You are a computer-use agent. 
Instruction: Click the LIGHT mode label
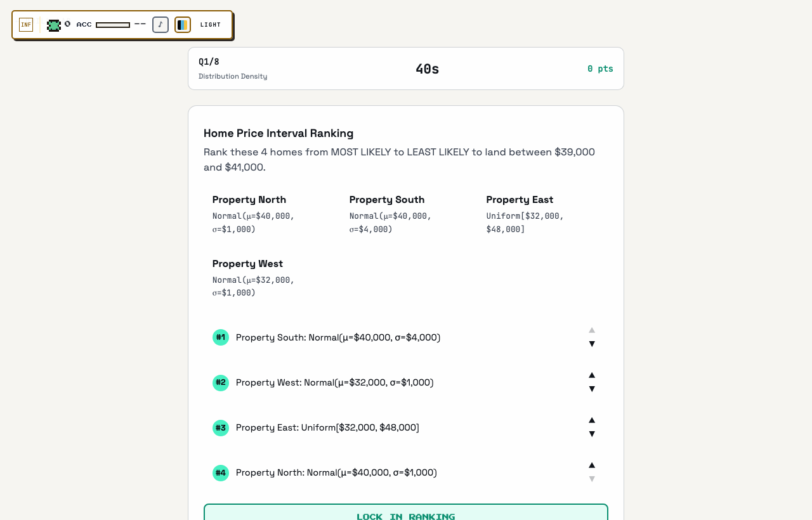click(211, 25)
